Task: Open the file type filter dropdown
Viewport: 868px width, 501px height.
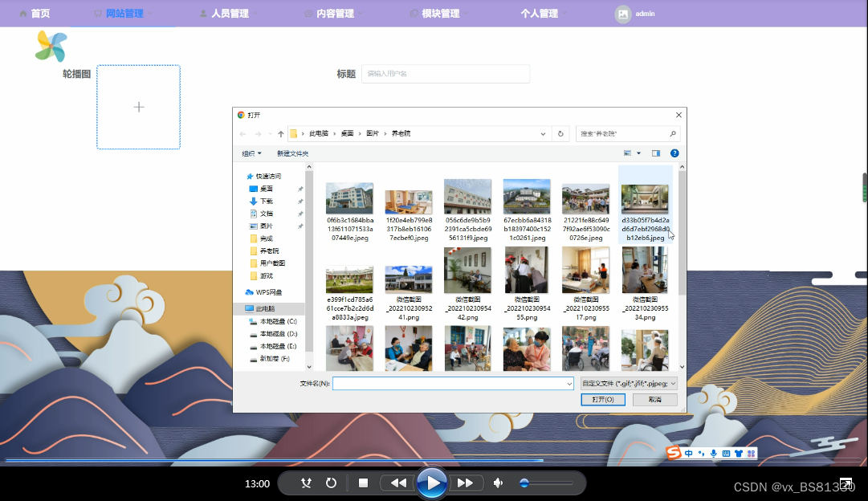Action: pyautogui.click(x=629, y=383)
